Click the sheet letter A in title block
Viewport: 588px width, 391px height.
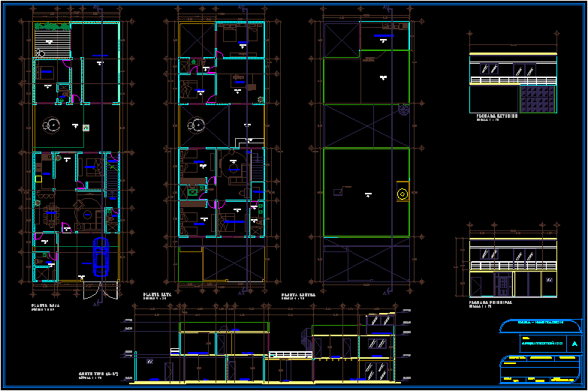[574, 344]
